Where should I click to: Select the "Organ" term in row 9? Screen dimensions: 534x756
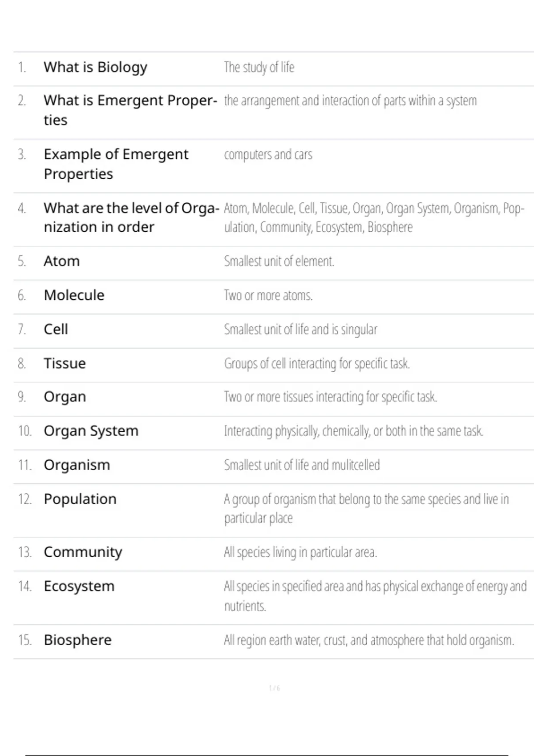point(65,397)
